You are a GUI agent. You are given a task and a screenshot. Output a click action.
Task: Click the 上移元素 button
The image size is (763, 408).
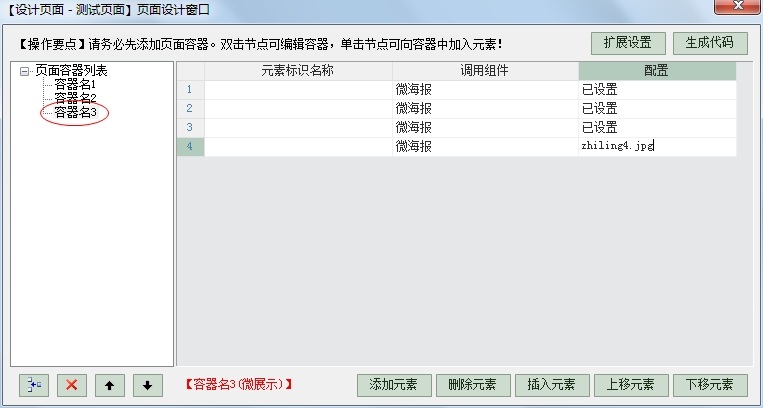631,385
